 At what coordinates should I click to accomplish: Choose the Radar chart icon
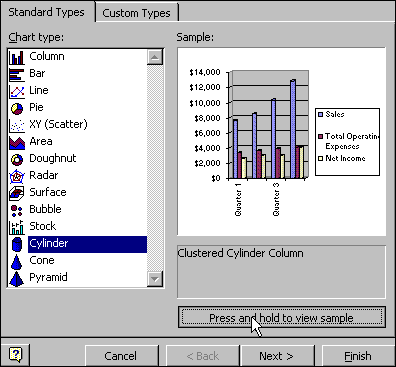click(17, 176)
